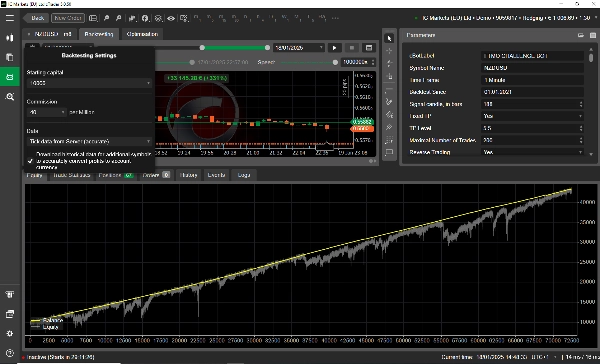Click the help icon at sidebar bottom
The width and height of the screenshot is (600, 364).
[10, 353]
